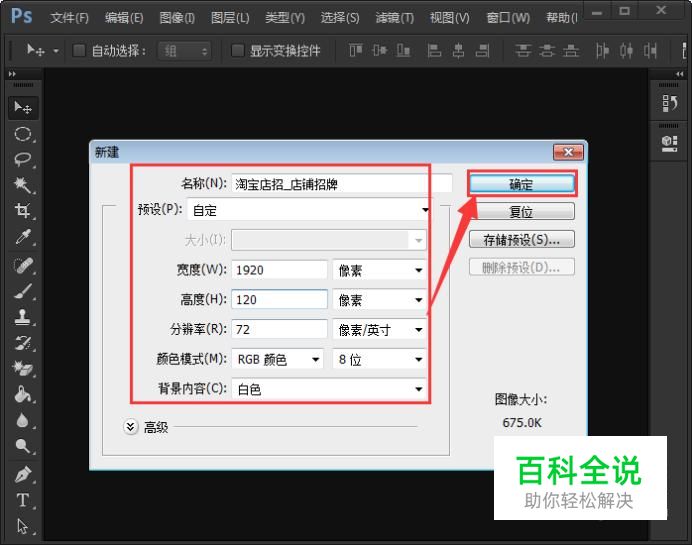Open the auto-select Group dropdown
The height and width of the screenshot is (545, 692).
click(x=184, y=51)
